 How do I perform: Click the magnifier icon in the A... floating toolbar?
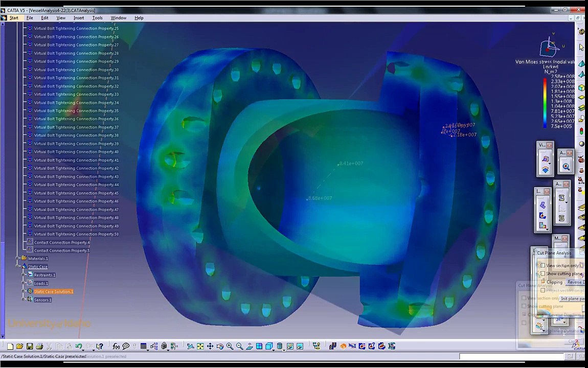click(x=566, y=167)
